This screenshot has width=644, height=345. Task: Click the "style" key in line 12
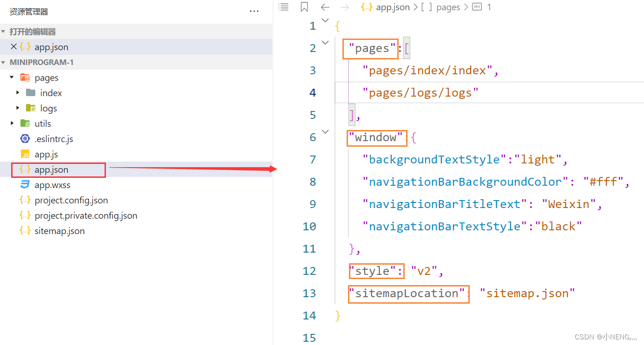click(372, 271)
